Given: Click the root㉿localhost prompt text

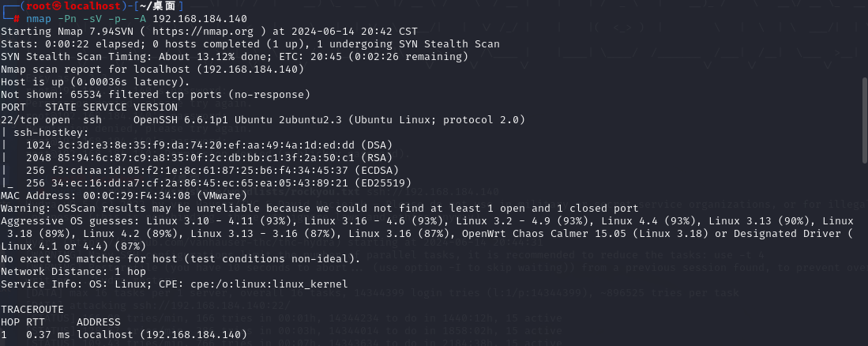Looking at the screenshot, I should coord(73,6).
